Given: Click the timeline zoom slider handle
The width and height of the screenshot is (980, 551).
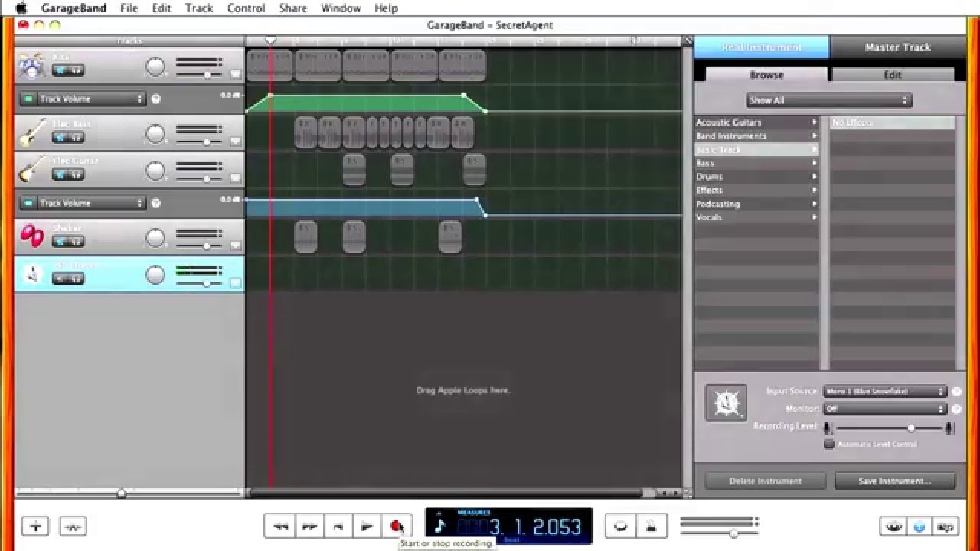Looking at the screenshot, I should pyautogui.click(x=121, y=494).
